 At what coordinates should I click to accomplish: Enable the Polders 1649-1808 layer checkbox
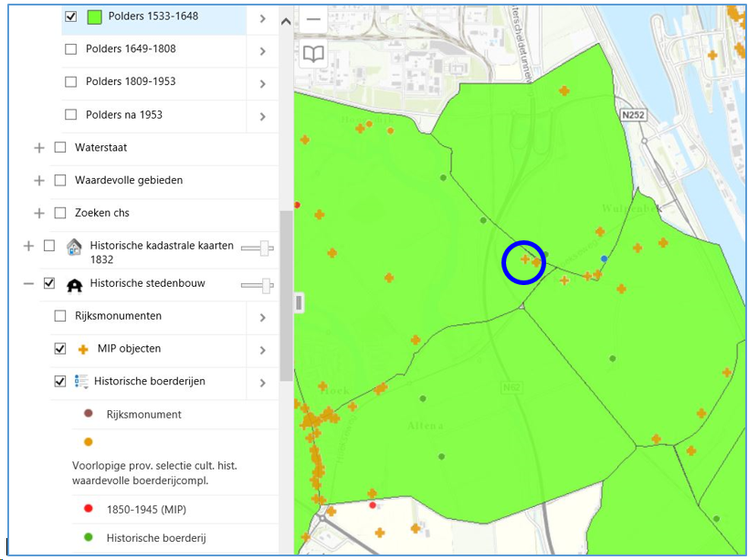tap(70, 49)
